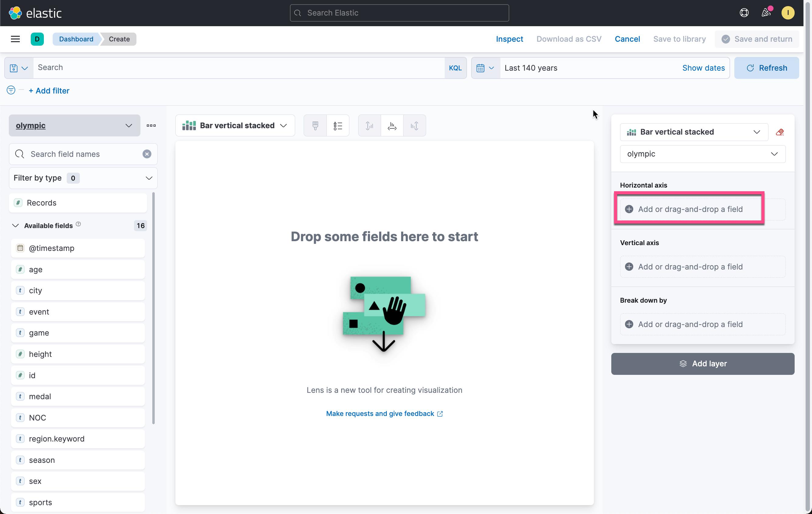Select the id field
Screen dimensions: 812x514
click(x=78, y=375)
